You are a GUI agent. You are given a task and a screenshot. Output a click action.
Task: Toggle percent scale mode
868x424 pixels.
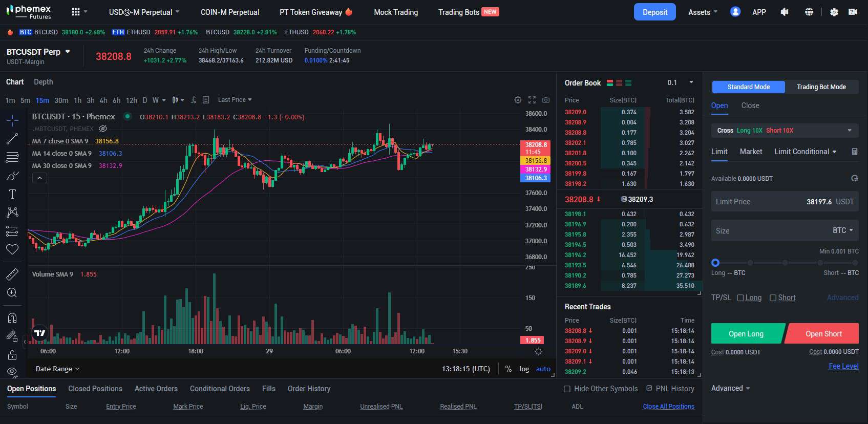pyautogui.click(x=509, y=369)
